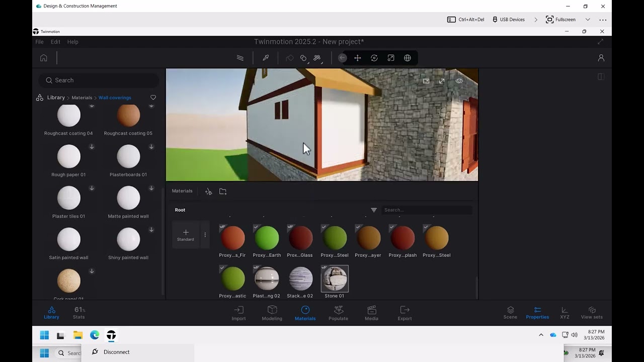This screenshot has height=362, width=644.
Task: Download the Plasterboards 01 material
Action: click(151, 147)
